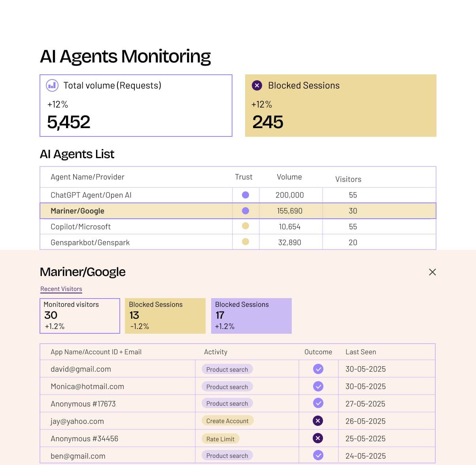Click the purple trust dot for ChatGPT Agent

pyautogui.click(x=246, y=195)
